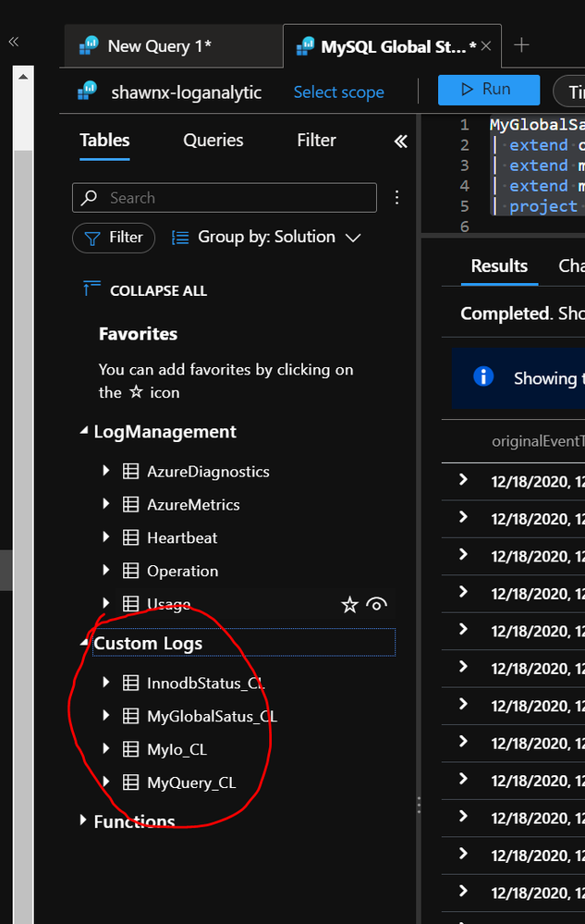
Task: Collapse the Custom Logs group
Action: (x=83, y=643)
